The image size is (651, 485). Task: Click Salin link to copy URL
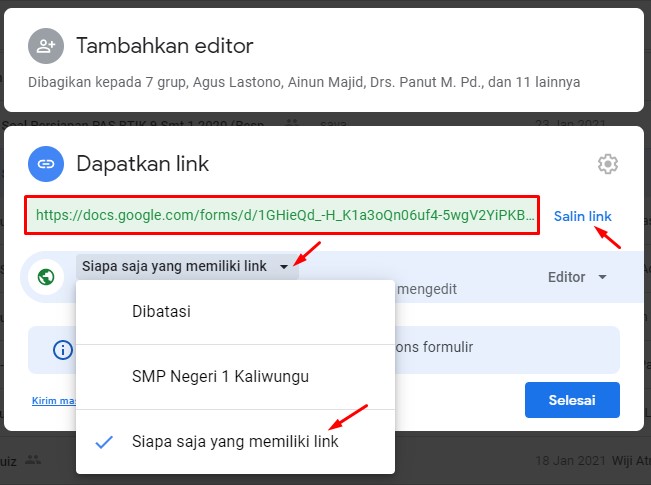[582, 216]
